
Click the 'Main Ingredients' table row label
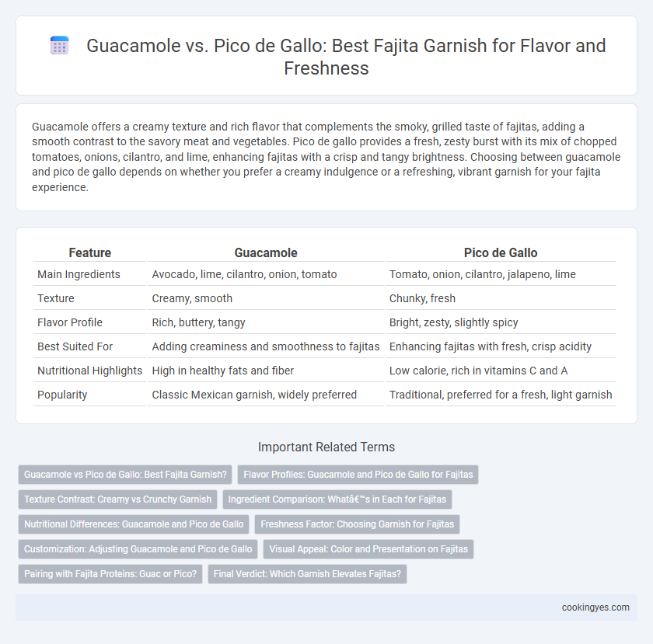[x=79, y=274]
